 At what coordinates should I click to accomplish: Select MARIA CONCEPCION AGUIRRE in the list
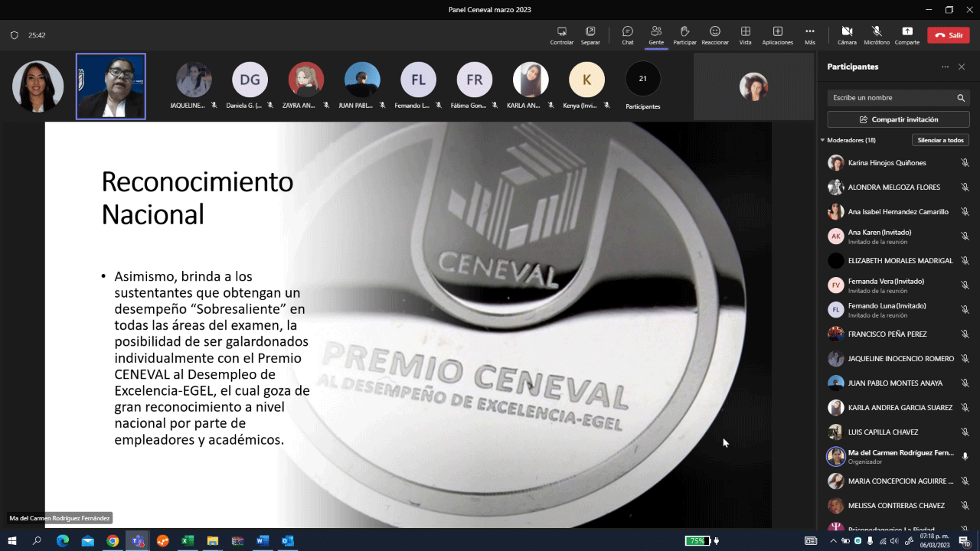coord(897,481)
